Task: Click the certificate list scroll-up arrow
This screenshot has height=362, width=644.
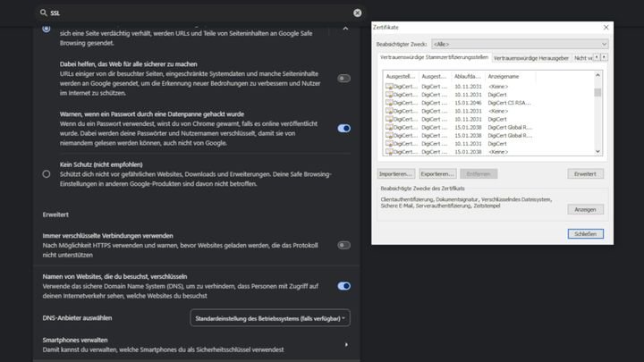Action: 597,75
